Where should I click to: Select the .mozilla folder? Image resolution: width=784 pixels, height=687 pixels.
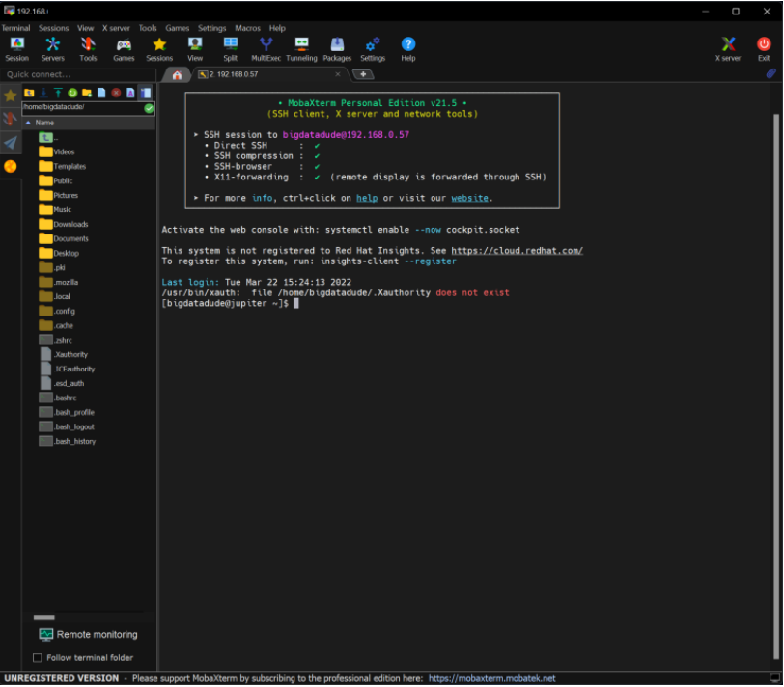click(x=59, y=283)
